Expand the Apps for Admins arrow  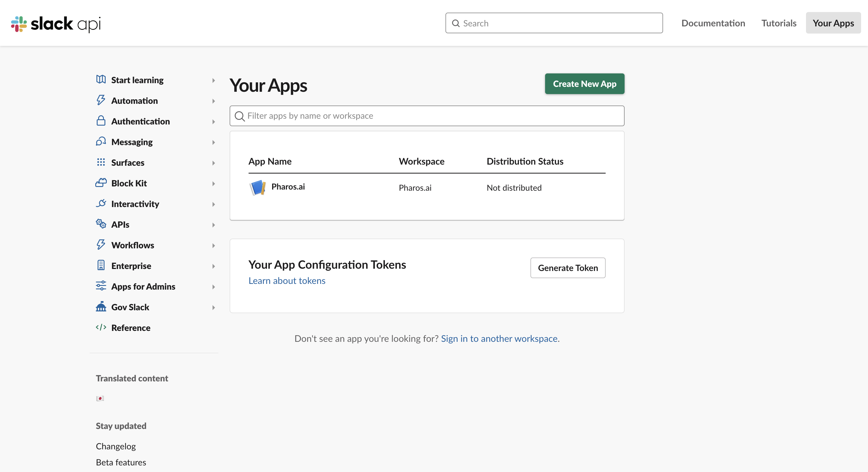tap(213, 287)
